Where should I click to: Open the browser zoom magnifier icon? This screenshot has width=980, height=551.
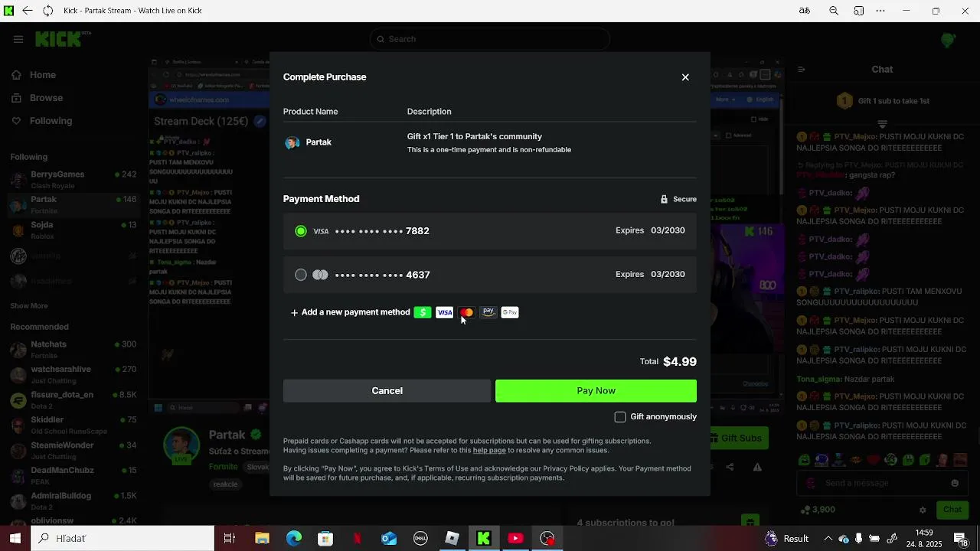point(834,11)
